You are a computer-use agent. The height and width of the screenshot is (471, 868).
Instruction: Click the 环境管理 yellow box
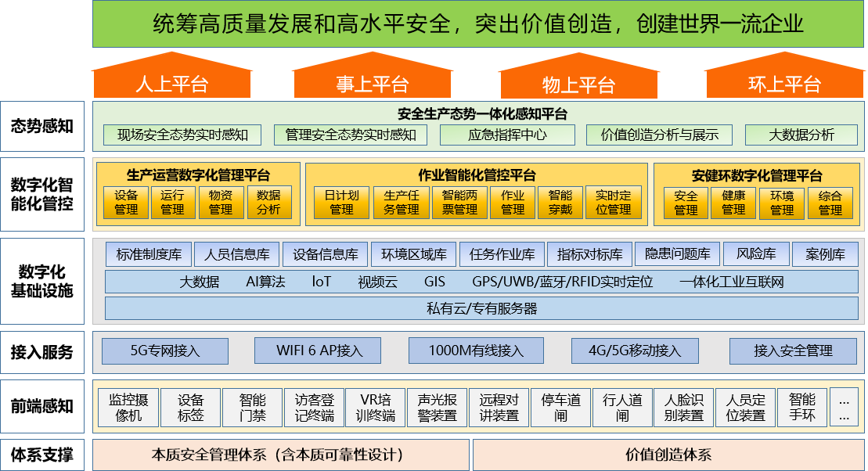(x=781, y=203)
